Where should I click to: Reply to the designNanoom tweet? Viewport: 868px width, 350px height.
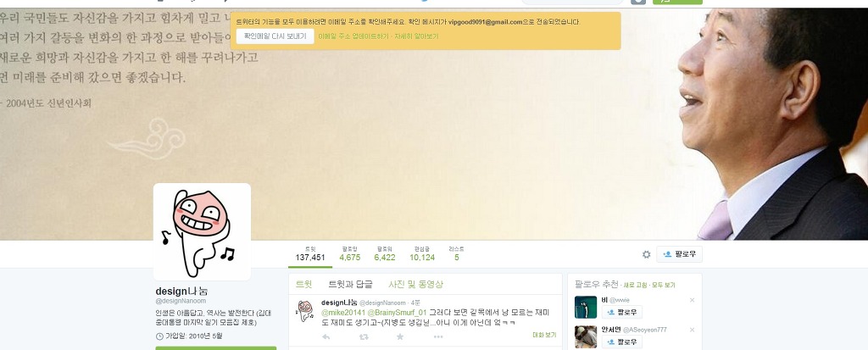(326, 336)
